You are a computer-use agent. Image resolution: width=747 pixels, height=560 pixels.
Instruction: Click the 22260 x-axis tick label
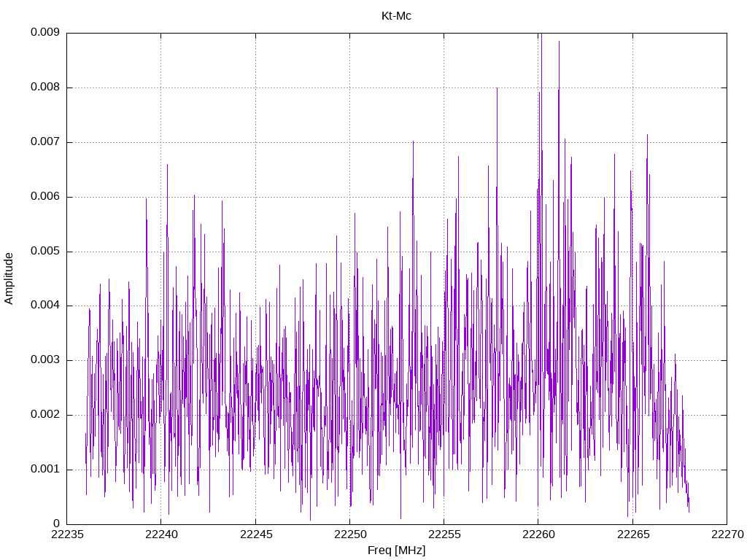pyautogui.click(x=539, y=534)
